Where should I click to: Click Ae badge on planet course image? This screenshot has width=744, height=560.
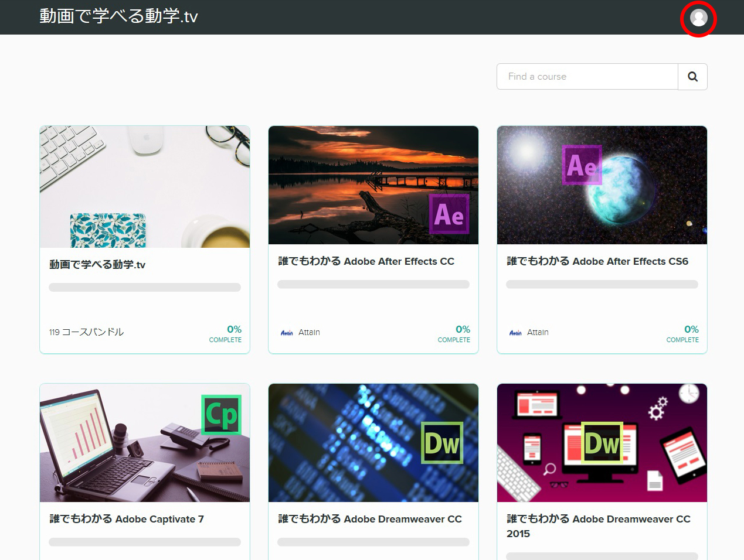coord(582,165)
